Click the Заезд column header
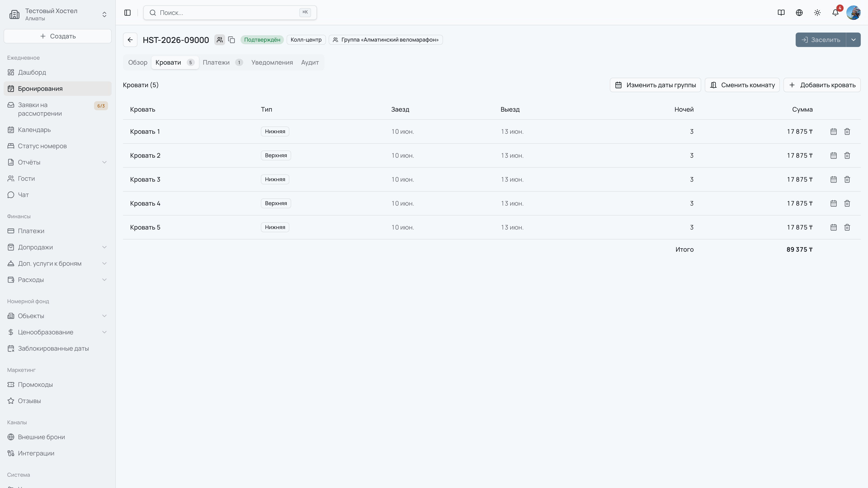 point(400,109)
